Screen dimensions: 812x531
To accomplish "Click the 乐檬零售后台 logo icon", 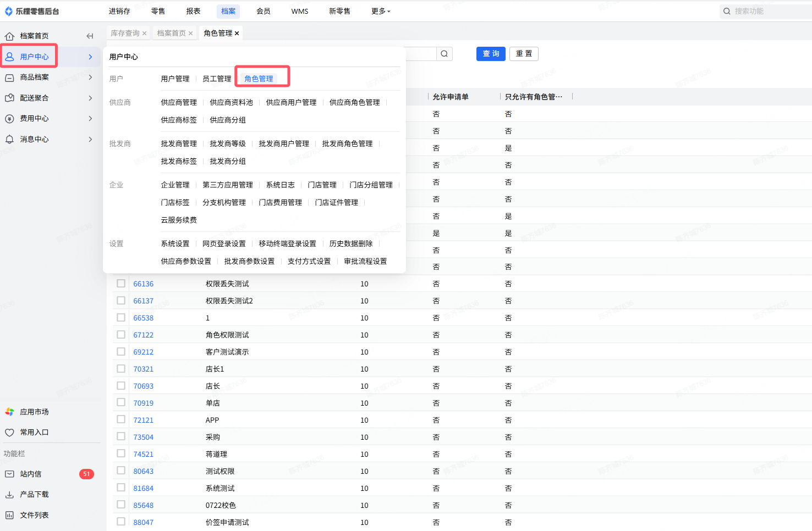I will (8, 11).
